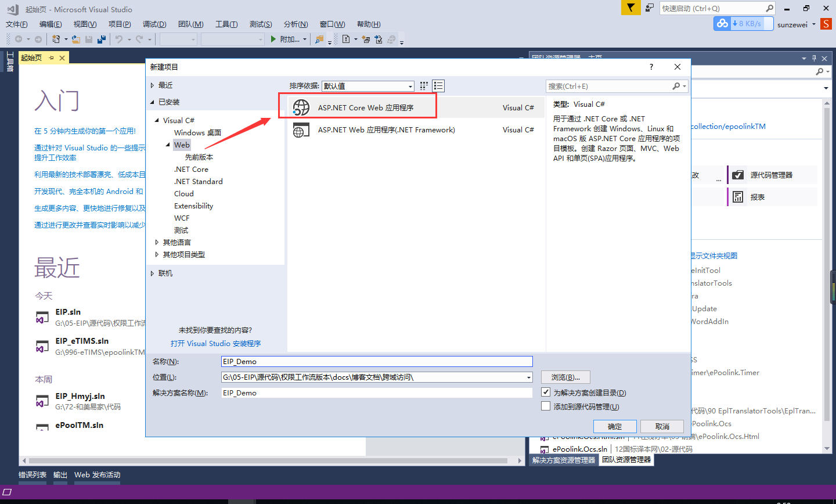
Task: Click the orange S account avatar
Action: tap(826, 24)
